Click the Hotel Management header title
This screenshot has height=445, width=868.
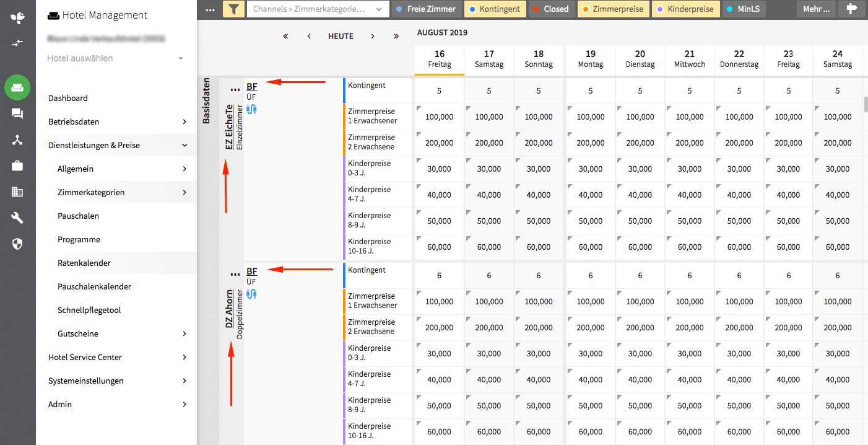coord(97,15)
